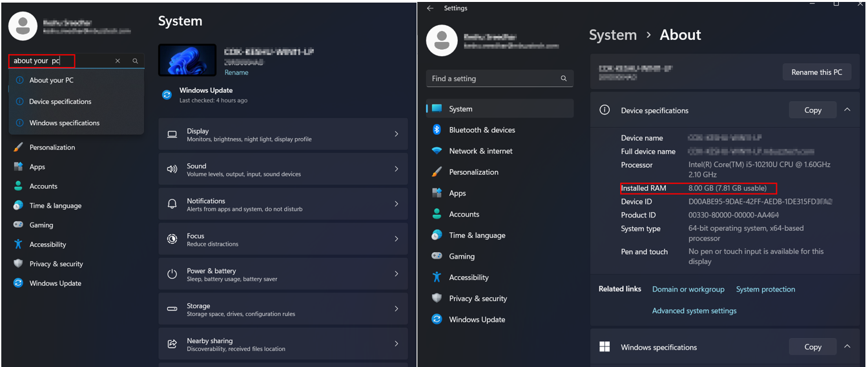Click the user profile avatar in About window

point(442,41)
